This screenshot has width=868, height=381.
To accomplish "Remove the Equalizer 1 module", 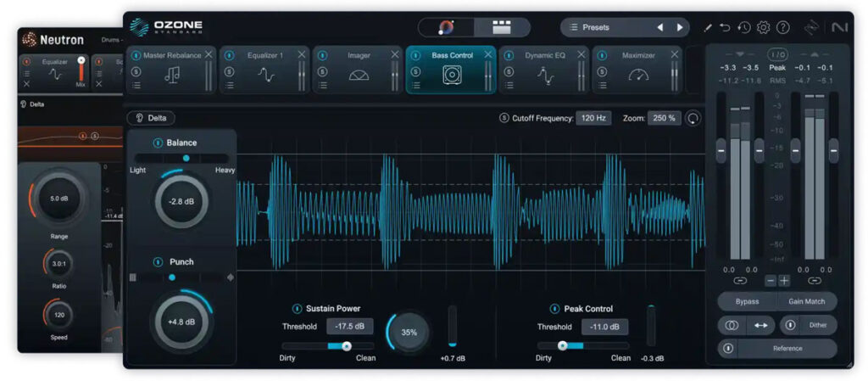I will point(302,54).
